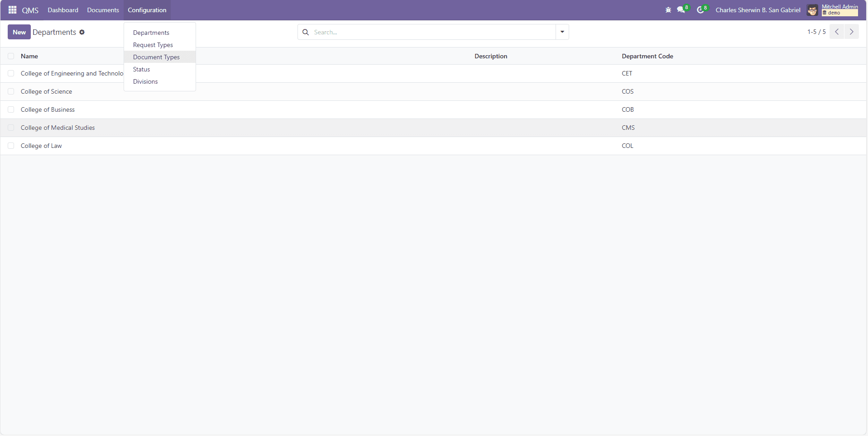This screenshot has width=868, height=436.
Task: Open College of Engineering and Technology record
Action: click(72, 73)
